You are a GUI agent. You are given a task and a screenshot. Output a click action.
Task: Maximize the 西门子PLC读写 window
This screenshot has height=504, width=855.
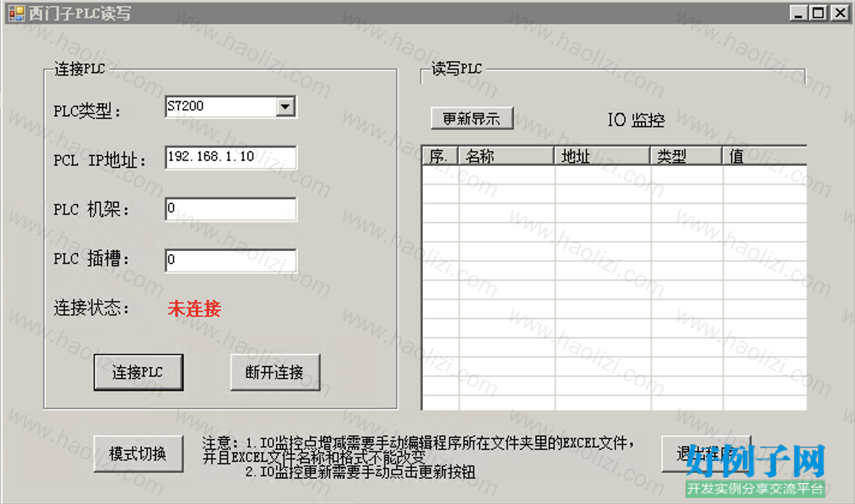coord(818,13)
